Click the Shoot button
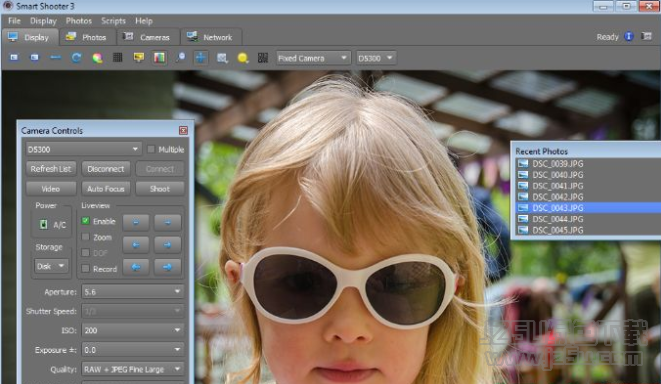 (160, 189)
